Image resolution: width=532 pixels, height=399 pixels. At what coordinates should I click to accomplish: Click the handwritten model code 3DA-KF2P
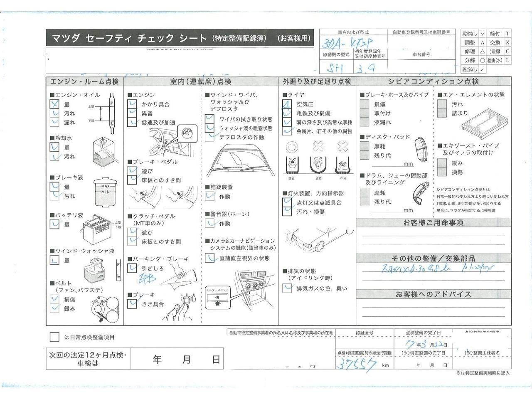pyautogui.click(x=347, y=42)
